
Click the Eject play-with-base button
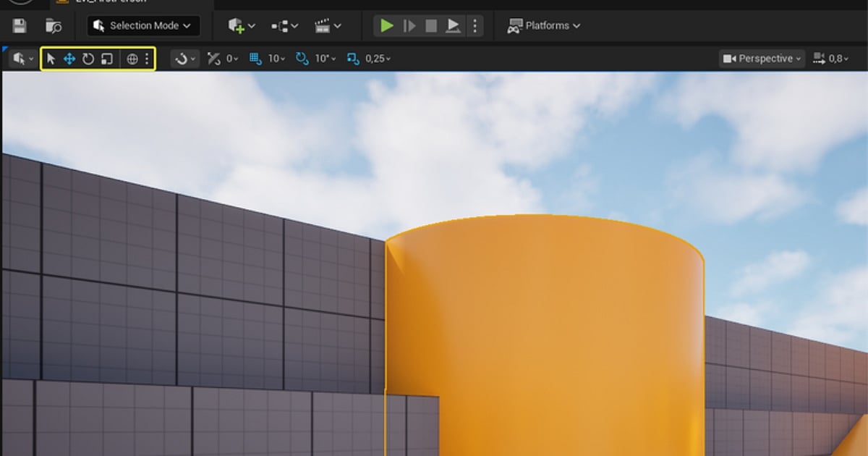coord(453,26)
